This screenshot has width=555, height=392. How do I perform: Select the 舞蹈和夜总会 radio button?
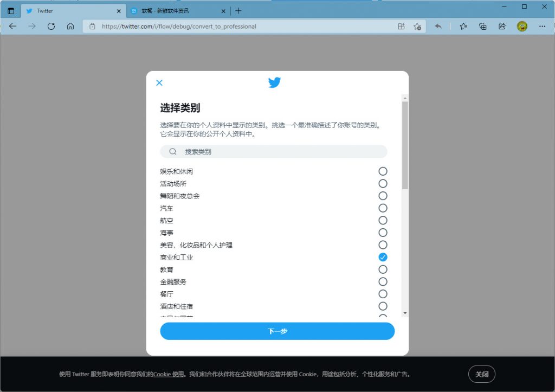point(383,196)
